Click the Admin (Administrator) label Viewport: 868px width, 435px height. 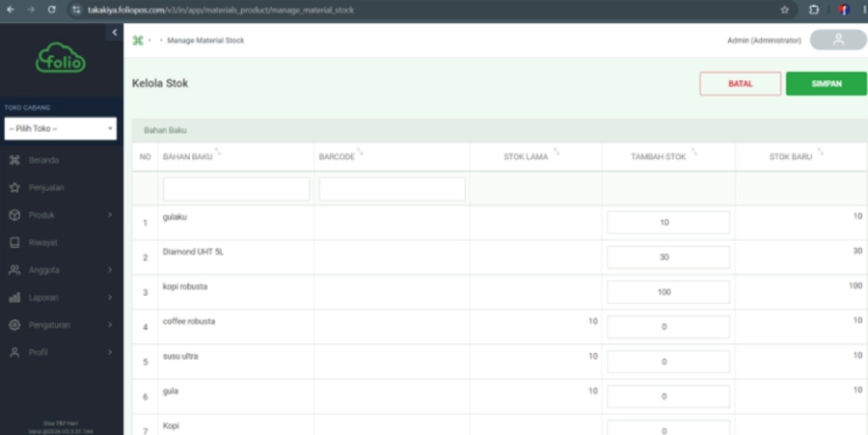764,41
